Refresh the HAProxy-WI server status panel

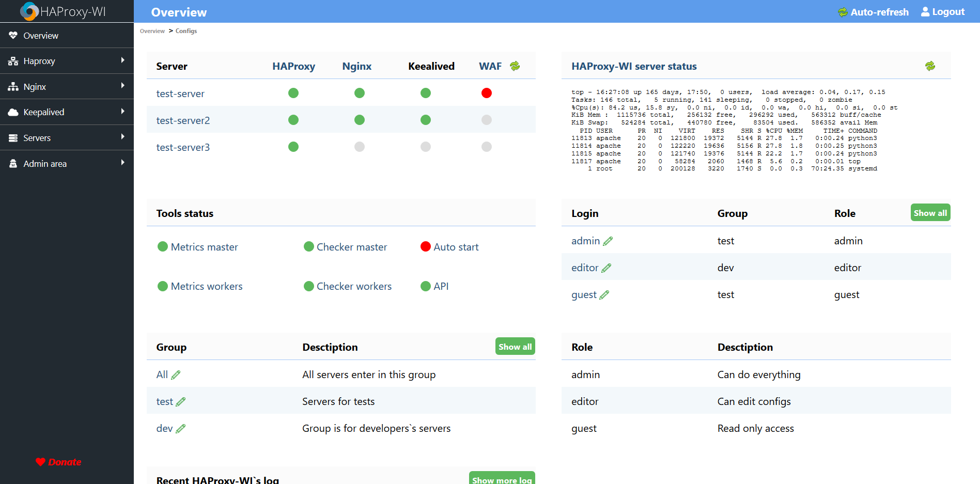coord(930,66)
